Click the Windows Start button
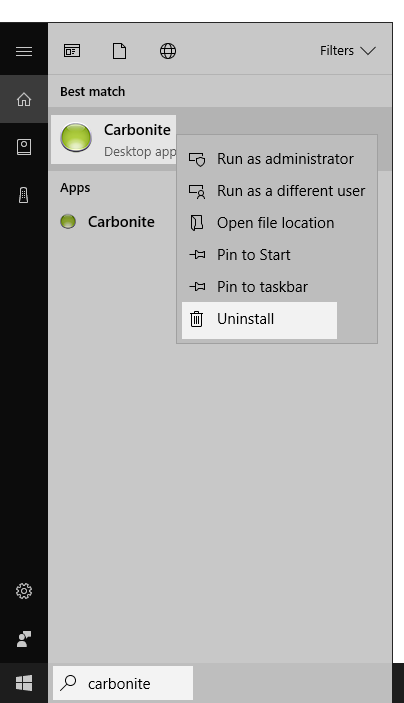This screenshot has height=703, width=404. coord(24,683)
